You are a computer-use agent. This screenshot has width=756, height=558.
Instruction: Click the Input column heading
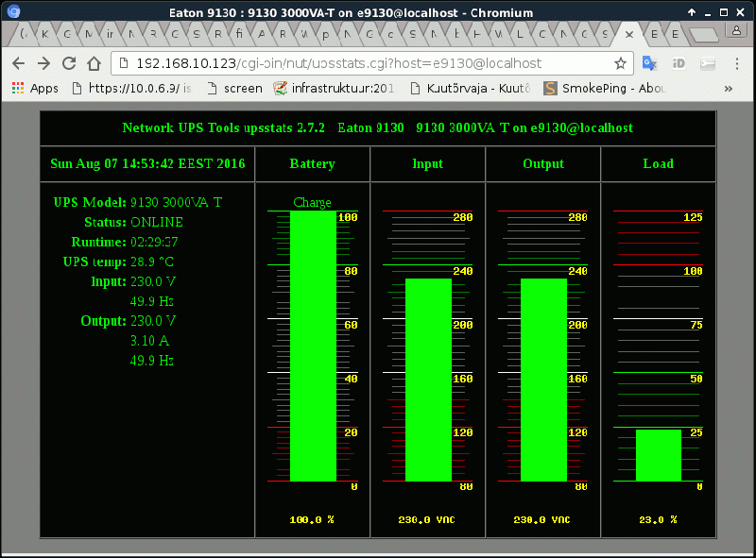pos(428,164)
